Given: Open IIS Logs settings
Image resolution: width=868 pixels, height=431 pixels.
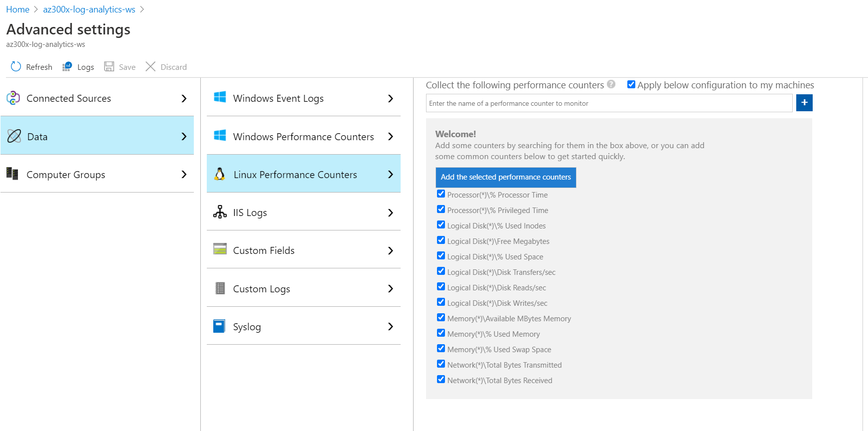Looking at the screenshot, I should pyautogui.click(x=303, y=212).
